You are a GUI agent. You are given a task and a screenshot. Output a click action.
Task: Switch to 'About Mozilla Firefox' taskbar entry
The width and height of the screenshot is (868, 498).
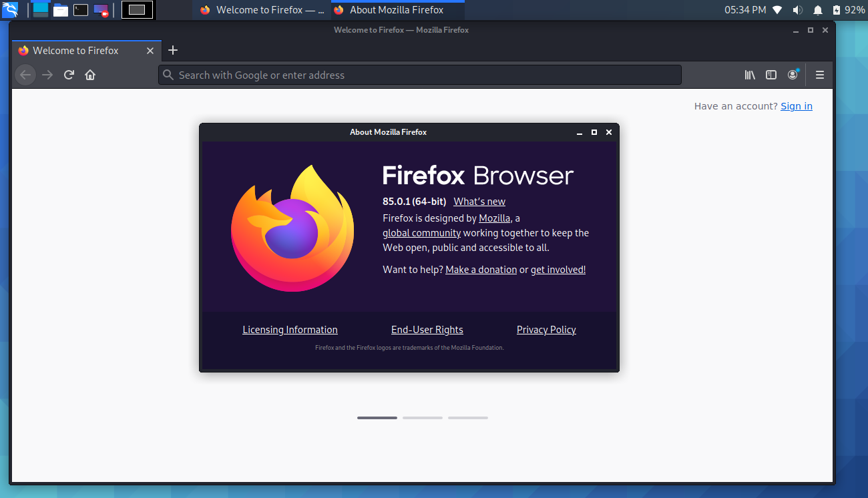coord(397,10)
